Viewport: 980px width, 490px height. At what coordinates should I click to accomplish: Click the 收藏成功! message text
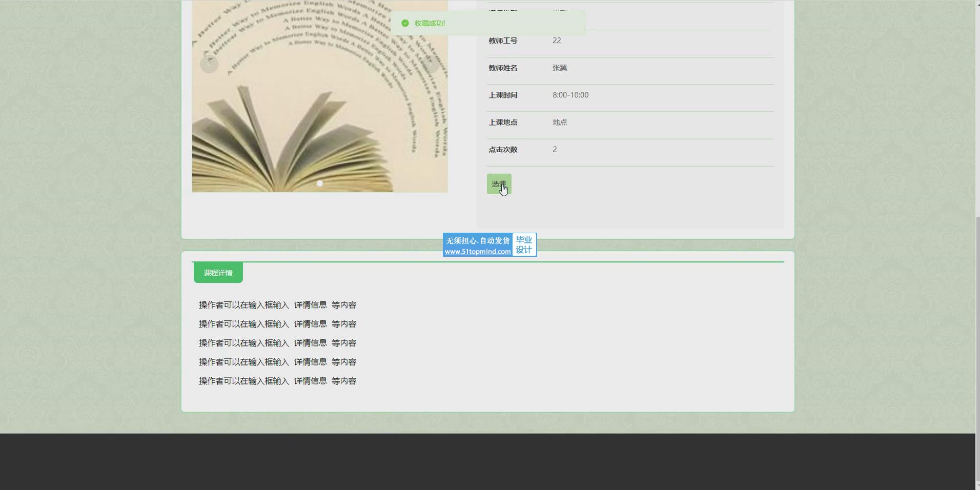tap(430, 23)
